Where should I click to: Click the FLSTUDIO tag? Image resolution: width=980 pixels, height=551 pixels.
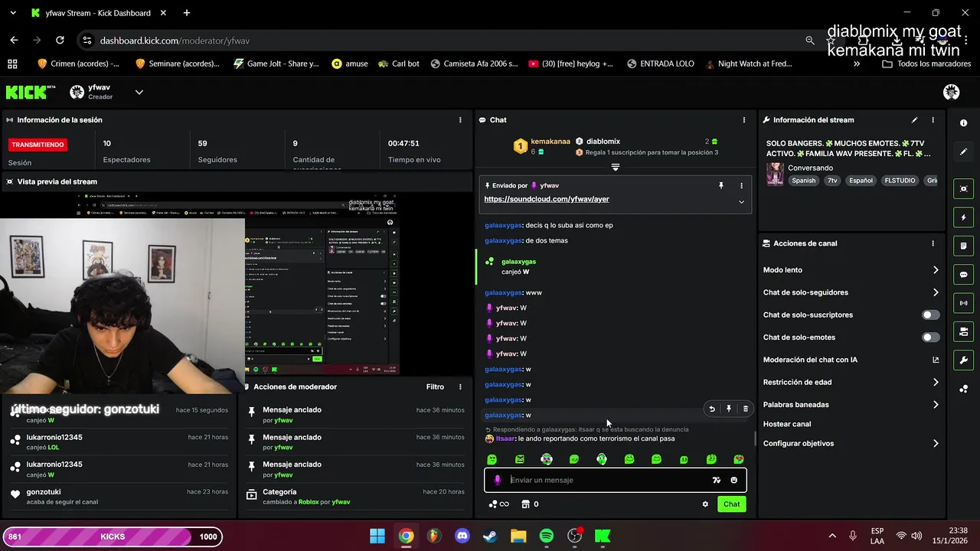click(x=900, y=181)
